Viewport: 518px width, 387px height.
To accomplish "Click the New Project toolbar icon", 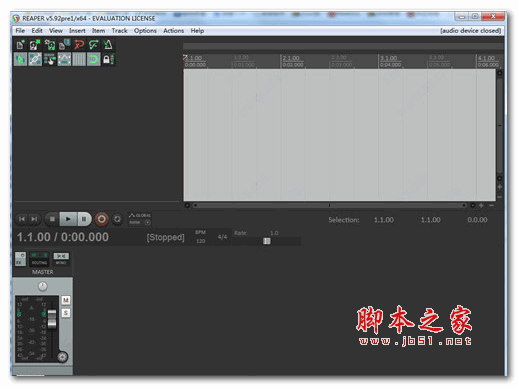I will (x=20, y=45).
